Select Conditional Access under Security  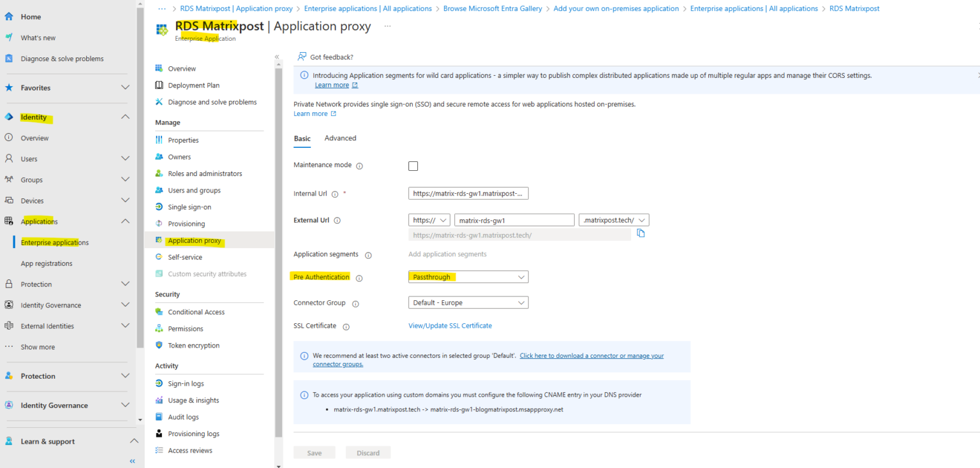tap(195, 311)
